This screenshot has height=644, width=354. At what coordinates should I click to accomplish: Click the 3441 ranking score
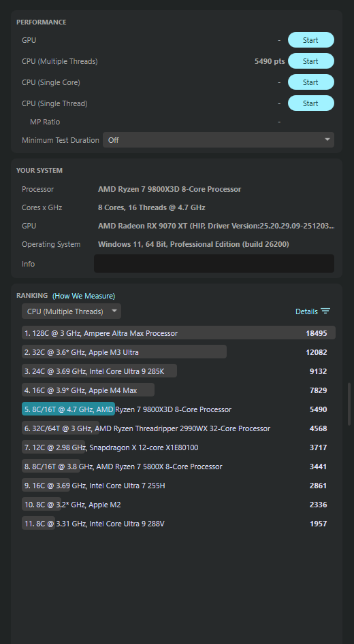(318, 467)
